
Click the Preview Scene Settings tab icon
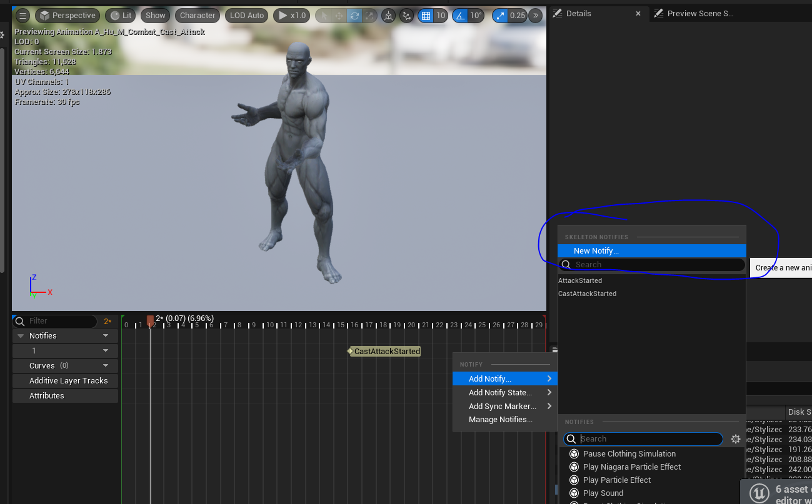[659, 13]
